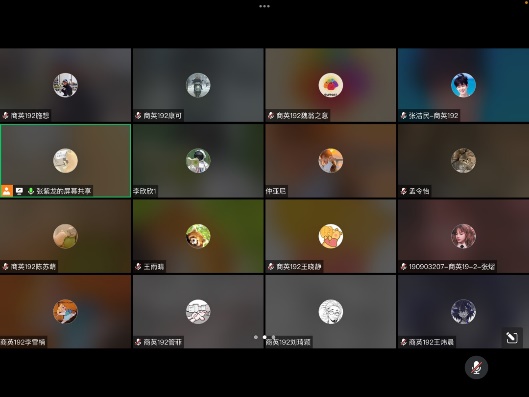Click the orange host badge icon
The image size is (529, 397).
[6, 191]
